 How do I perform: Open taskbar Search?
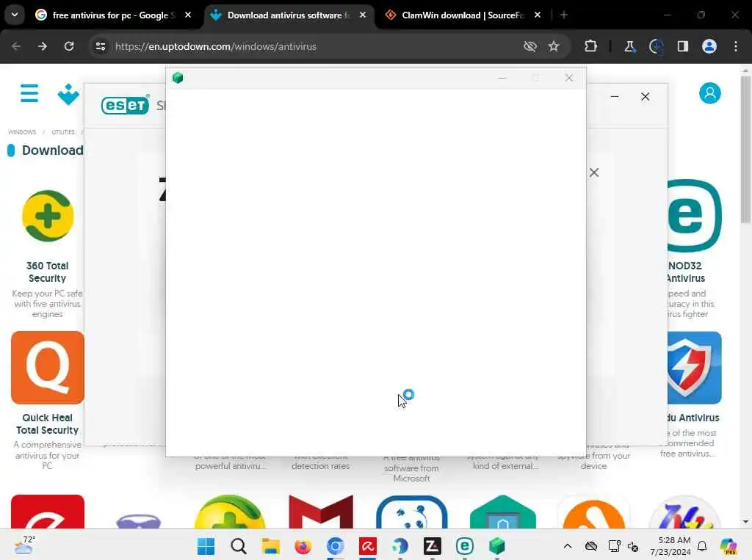[x=239, y=546]
